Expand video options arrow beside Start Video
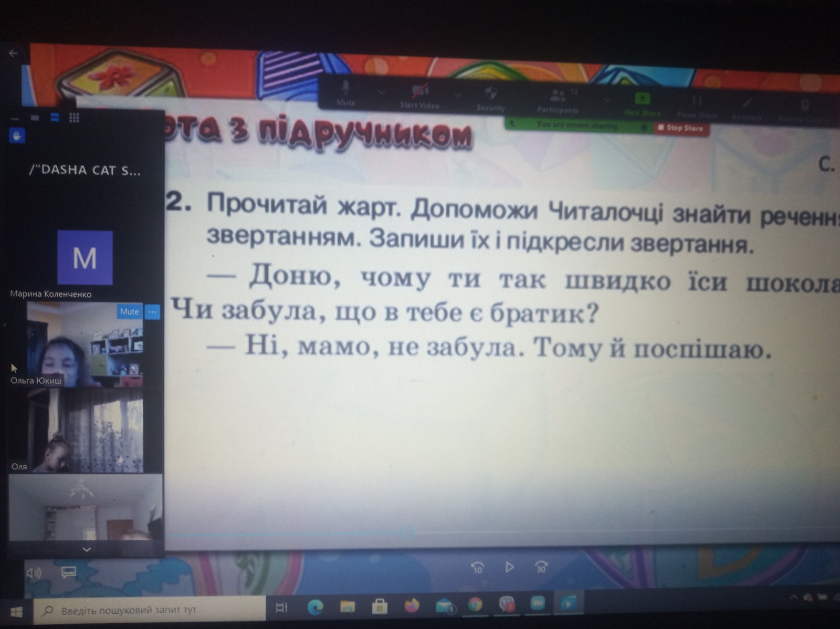Screen dimensions: 840x629 pos(458,95)
